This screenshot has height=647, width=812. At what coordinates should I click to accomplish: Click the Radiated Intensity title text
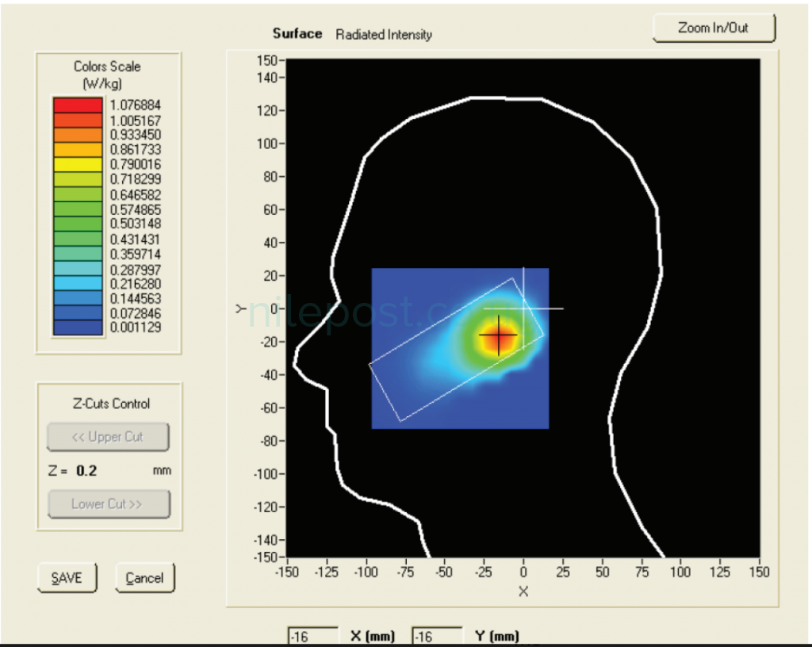(x=384, y=34)
